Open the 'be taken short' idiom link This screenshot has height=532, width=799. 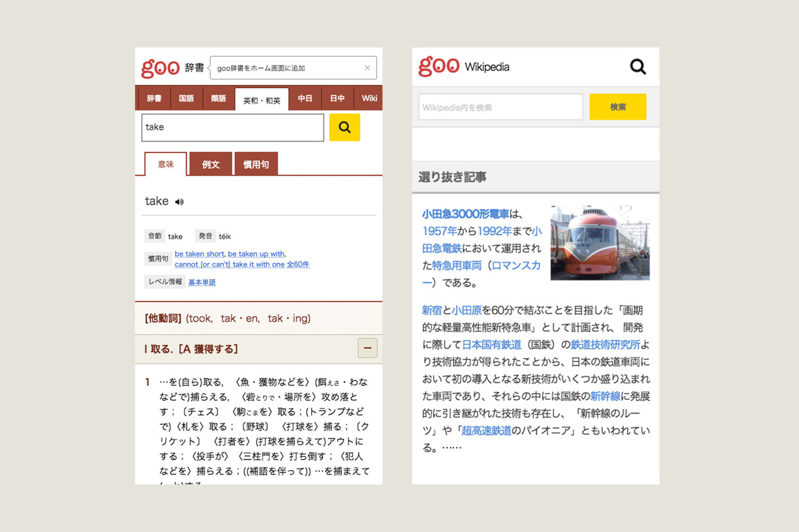[x=200, y=254]
